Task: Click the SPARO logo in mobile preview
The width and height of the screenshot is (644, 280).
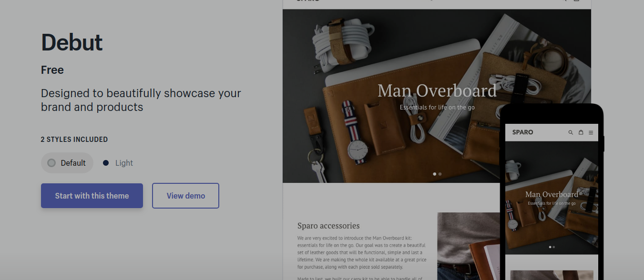Action: coord(522,132)
